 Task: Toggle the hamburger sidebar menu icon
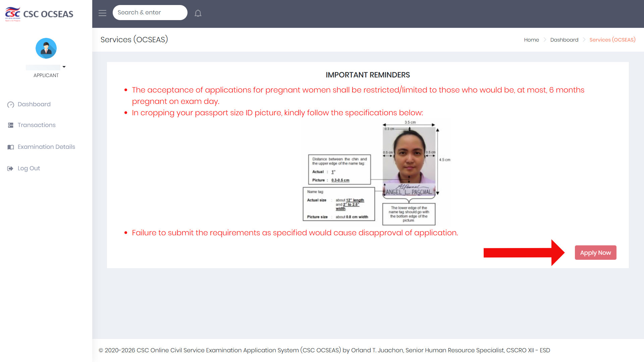tap(102, 13)
